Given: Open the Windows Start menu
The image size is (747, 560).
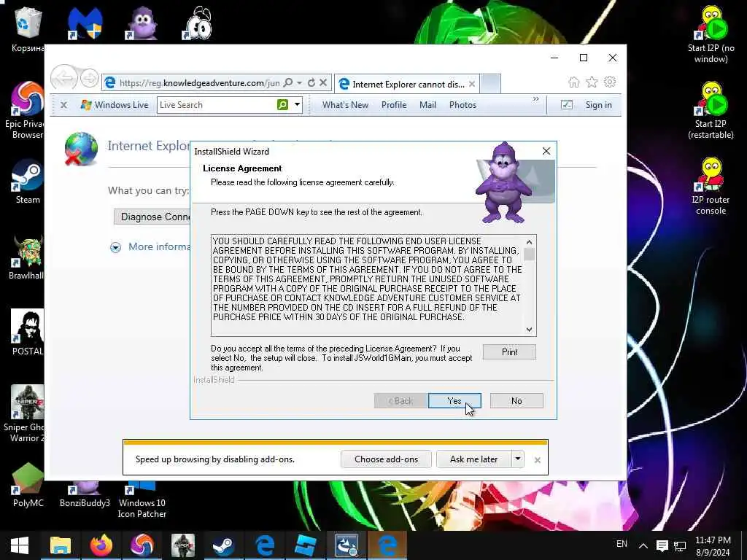Looking at the screenshot, I should 20,545.
